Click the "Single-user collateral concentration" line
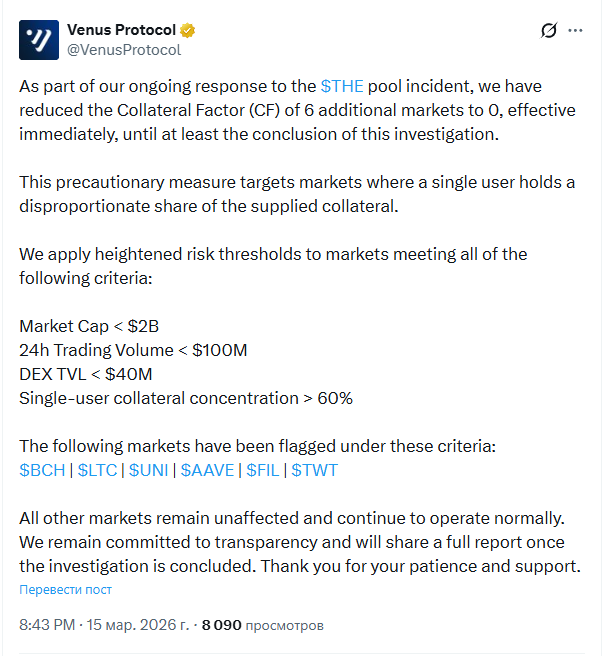 pyautogui.click(x=185, y=398)
